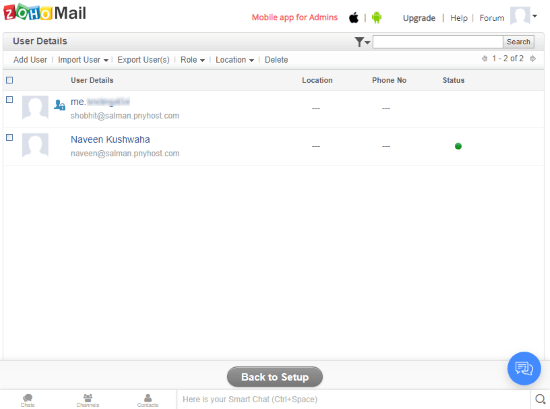Screen dimensions: 550x409
Task: Open the filter funnel dropdown
Action: tap(362, 42)
